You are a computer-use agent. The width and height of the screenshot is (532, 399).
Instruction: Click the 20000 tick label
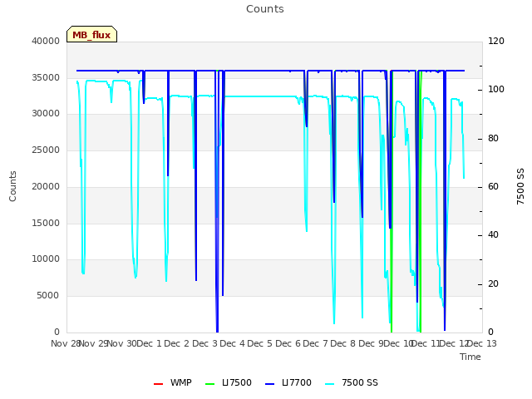46,186
